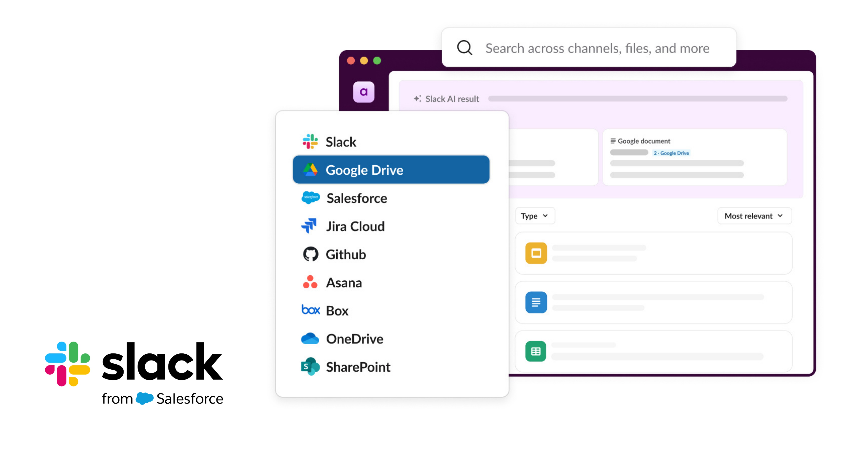Click the Google Drive icon
Image resolution: width=868 pixels, height=450 pixels.
click(x=311, y=169)
